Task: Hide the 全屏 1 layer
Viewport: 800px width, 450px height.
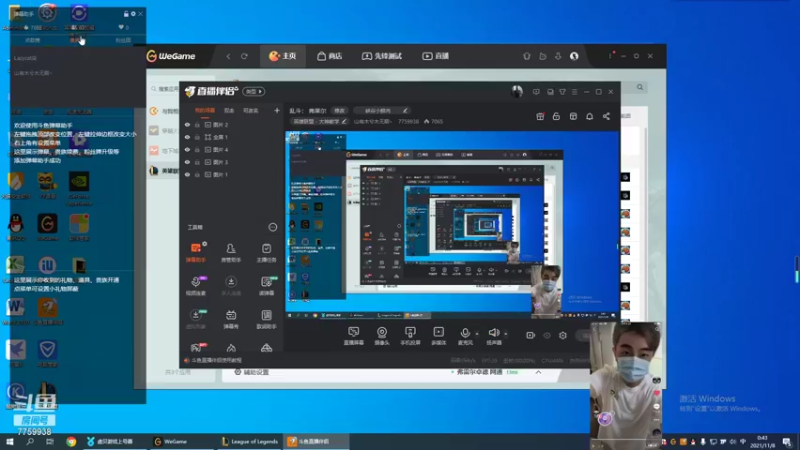Action: coord(187,137)
